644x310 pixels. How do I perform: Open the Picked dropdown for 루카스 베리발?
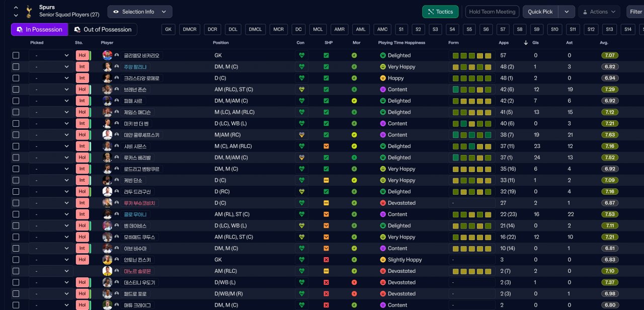click(50, 158)
